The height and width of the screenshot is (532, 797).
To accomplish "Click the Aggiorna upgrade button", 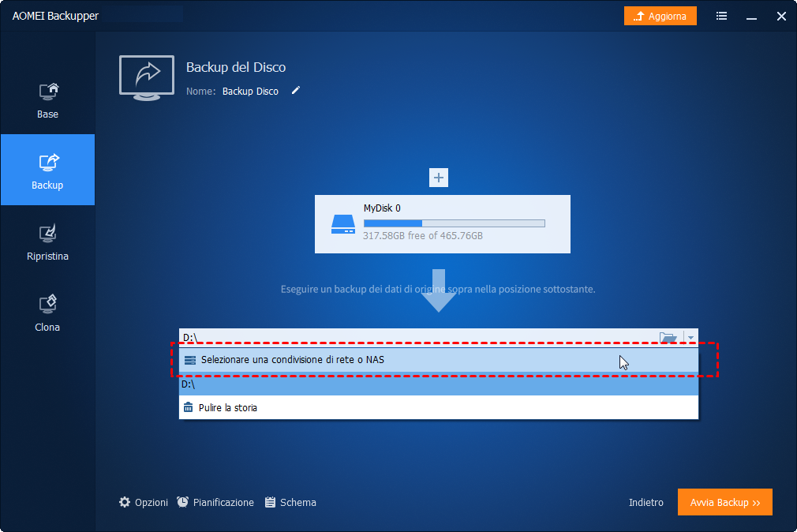I will click(x=660, y=17).
